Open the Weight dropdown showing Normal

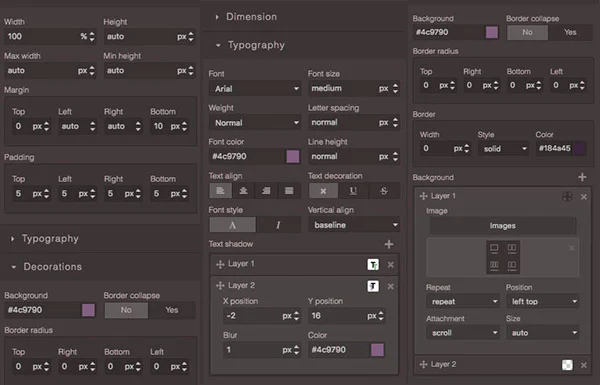255,123
